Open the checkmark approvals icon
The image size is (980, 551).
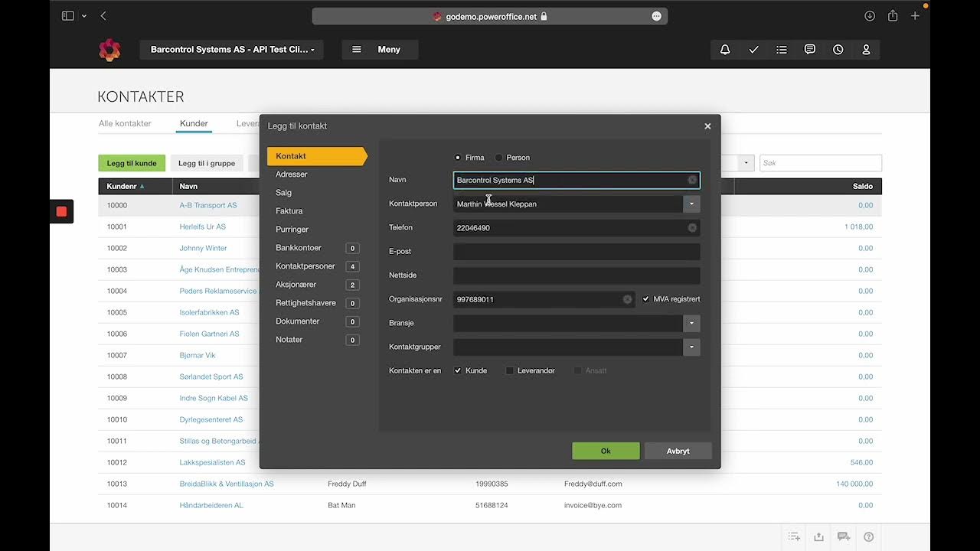coord(753,50)
